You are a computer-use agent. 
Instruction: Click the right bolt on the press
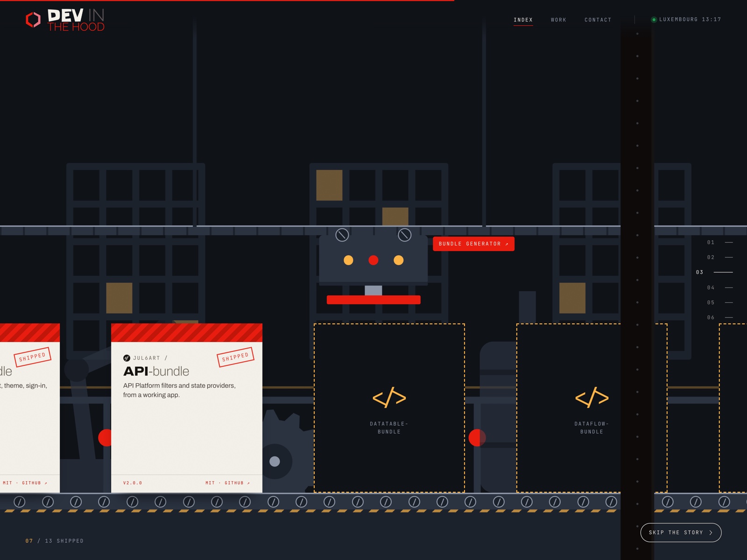click(404, 235)
